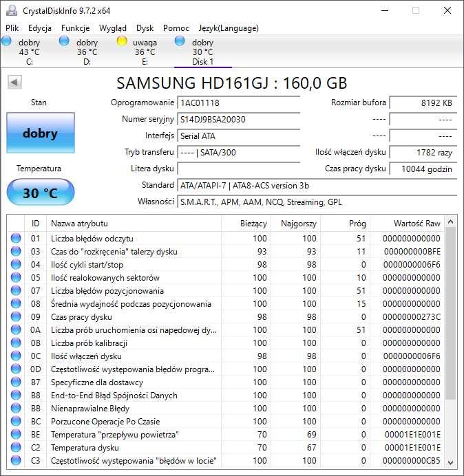Viewport: 464px width, 476px height.
Task: Click the serial number field S14DJ9BSA20030
Action: pyautogui.click(x=239, y=119)
